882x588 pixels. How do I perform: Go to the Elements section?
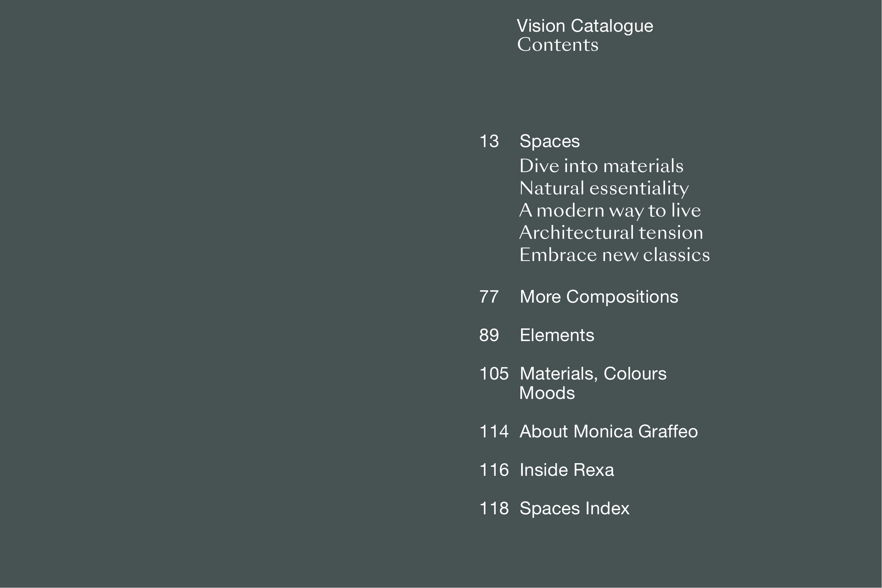[556, 335]
